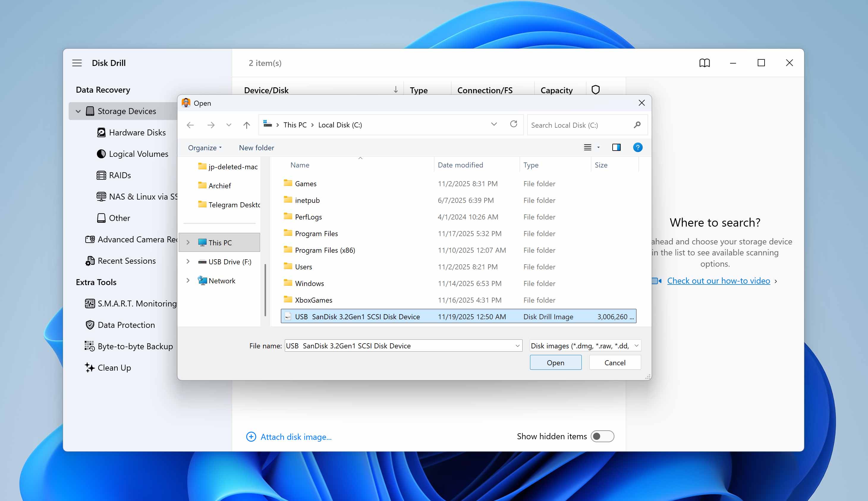The image size is (868, 501).
Task: Collapse the Storage Devices section
Action: tap(78, 111)
